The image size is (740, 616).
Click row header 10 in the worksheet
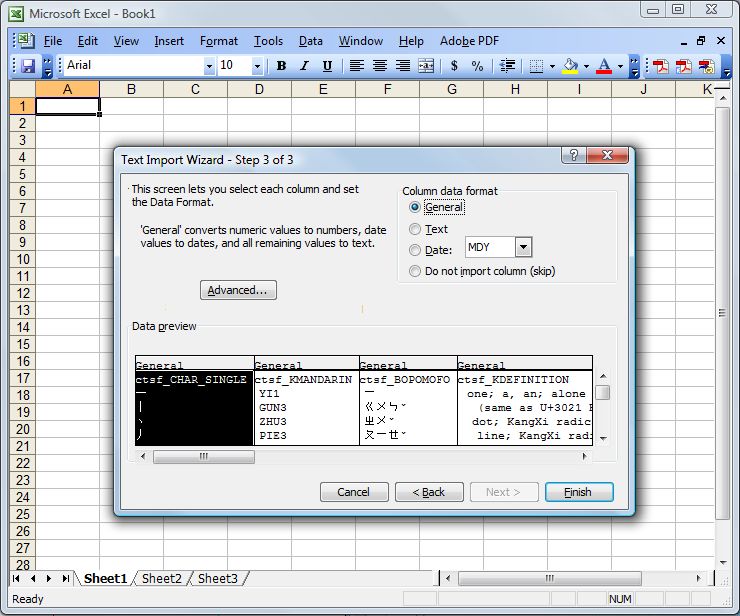click(x=23, y=259)
